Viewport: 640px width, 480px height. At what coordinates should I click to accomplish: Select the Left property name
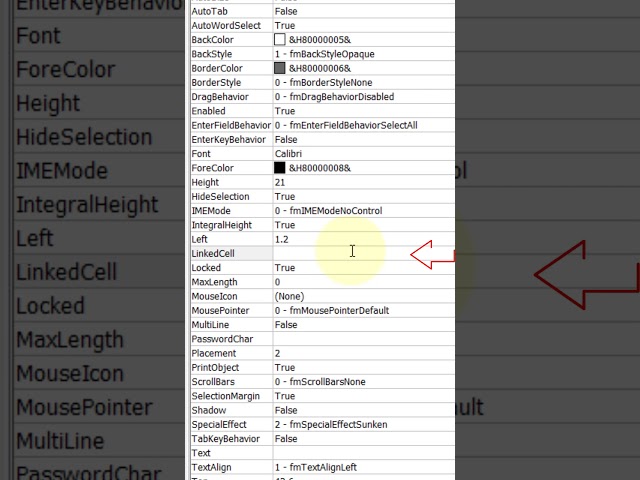200,239
